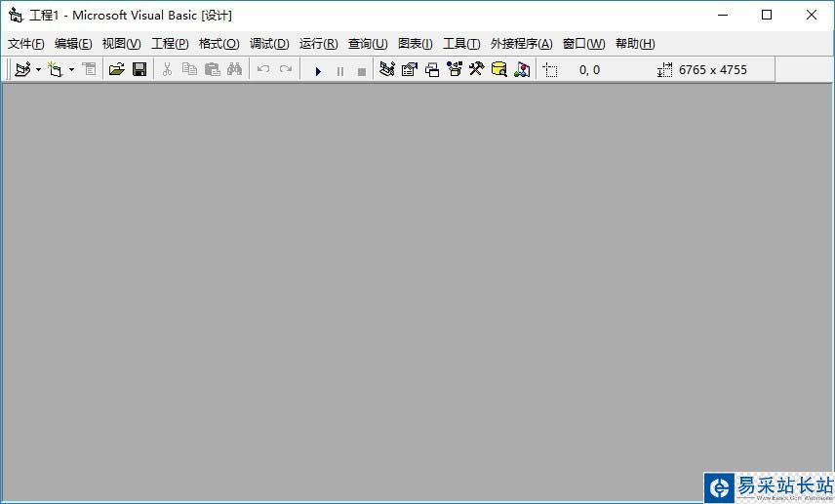Save the project with the floppy icon

click(x=139, y=69)
